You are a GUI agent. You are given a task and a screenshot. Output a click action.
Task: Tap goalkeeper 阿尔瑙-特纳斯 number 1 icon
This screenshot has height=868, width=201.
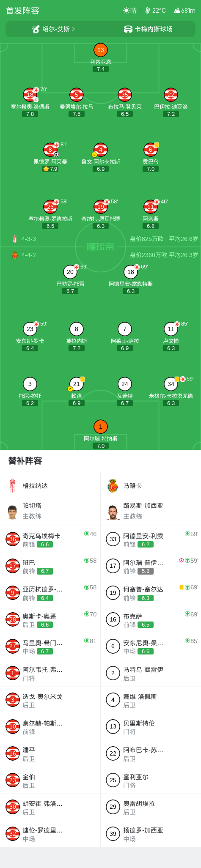tap(100, 427)
